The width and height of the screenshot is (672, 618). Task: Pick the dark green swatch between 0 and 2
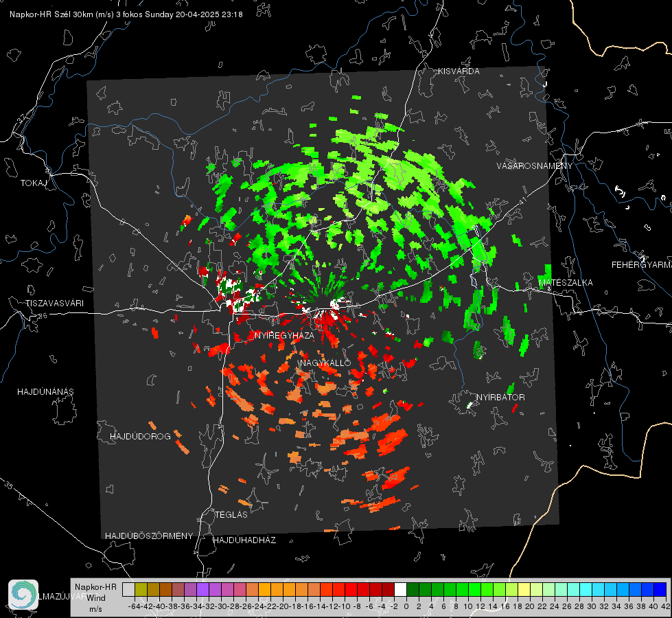pyautogui.click(x=413, y=589)
